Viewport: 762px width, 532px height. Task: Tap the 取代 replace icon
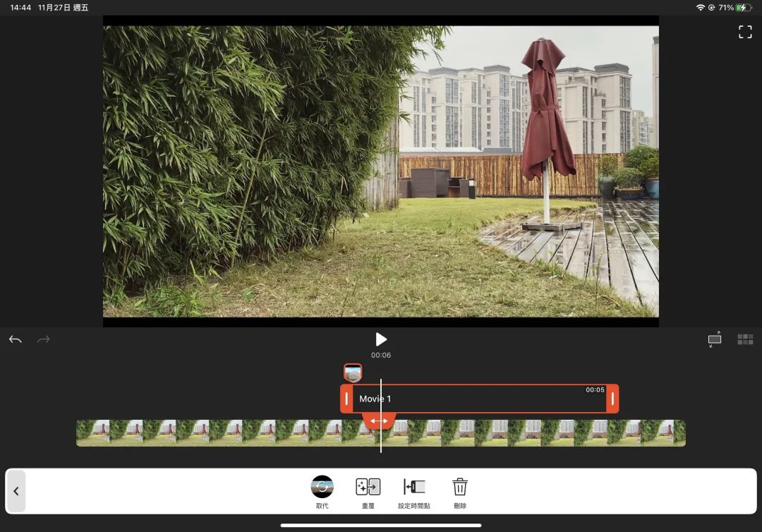tap(322, 487)
